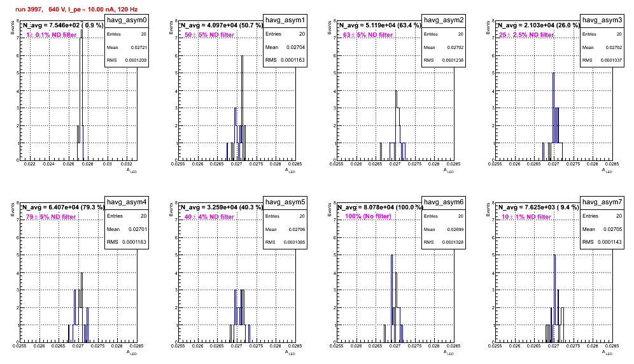Select the magenta 100% (No filter) label
The height and width of the screenshot is (364, 634).
pos(369,216)
